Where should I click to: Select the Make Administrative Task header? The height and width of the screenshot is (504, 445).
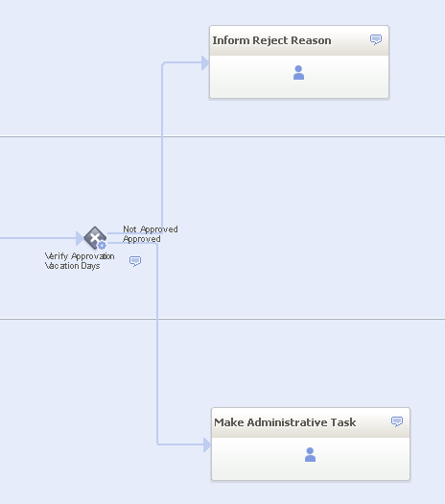(x=311, y=422)
